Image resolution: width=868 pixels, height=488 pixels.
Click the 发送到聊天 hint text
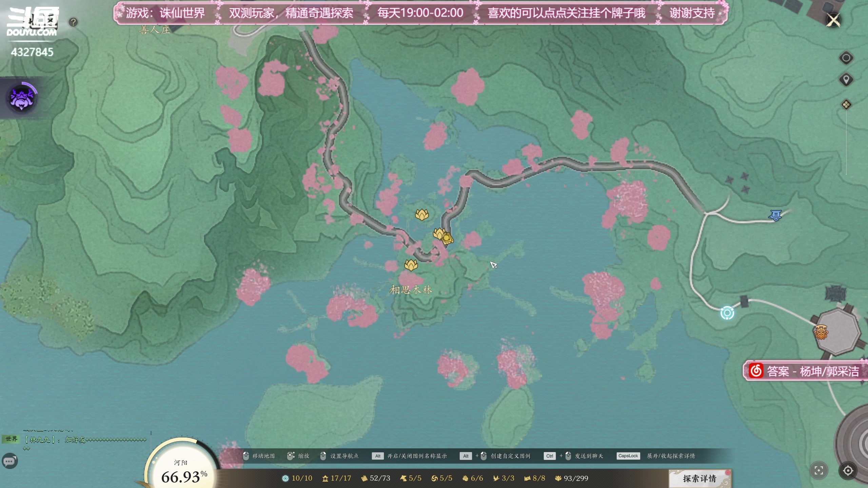[589, 456]
